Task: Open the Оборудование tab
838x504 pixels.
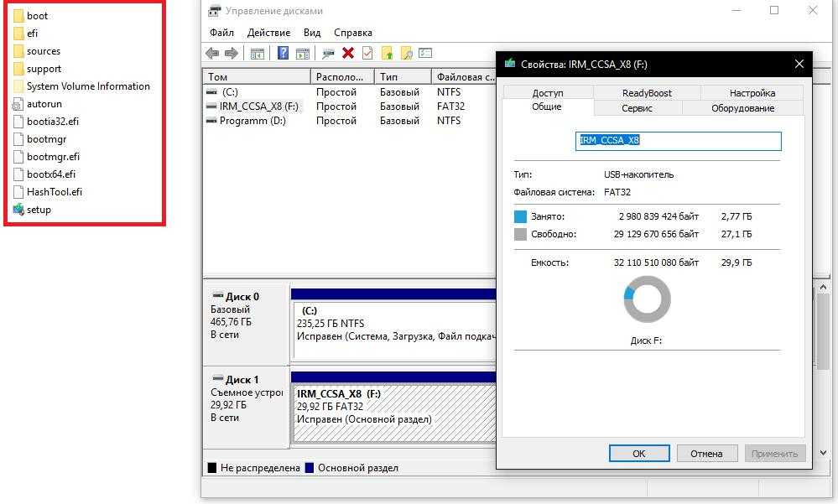Action: 742,108
